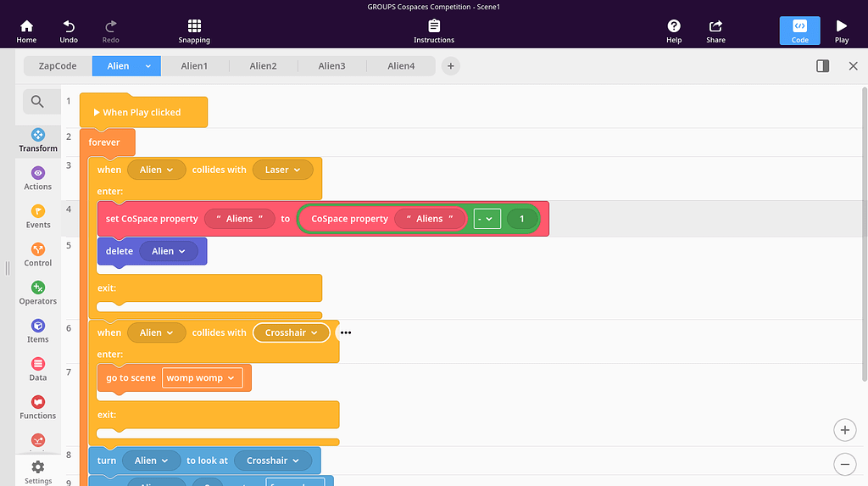Expand the womp womp scene dropdown

tap(202, 378)
